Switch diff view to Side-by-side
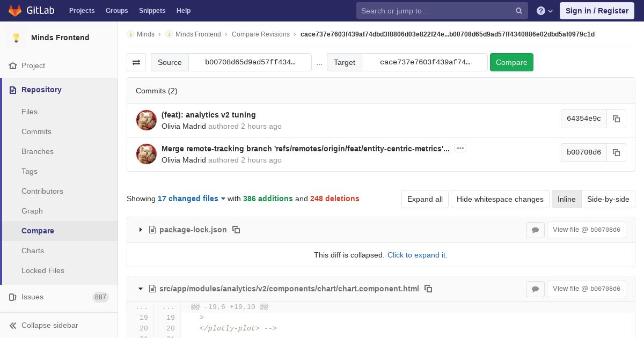 [608, 199]
